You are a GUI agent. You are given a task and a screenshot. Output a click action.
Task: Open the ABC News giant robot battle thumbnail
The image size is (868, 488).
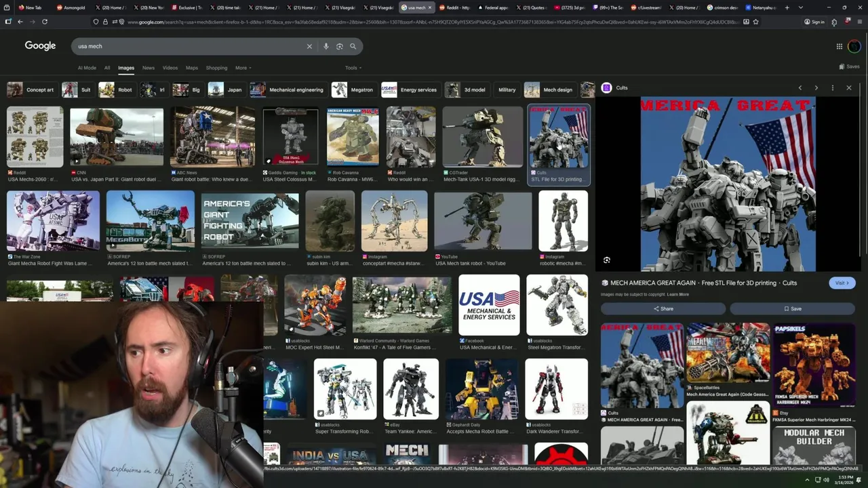[x=212, y=136]
